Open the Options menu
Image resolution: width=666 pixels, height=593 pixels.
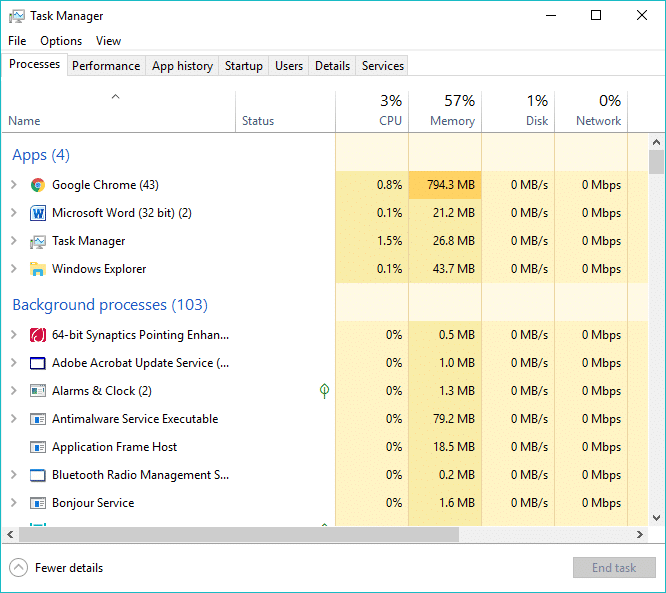(x=61, y=41)
